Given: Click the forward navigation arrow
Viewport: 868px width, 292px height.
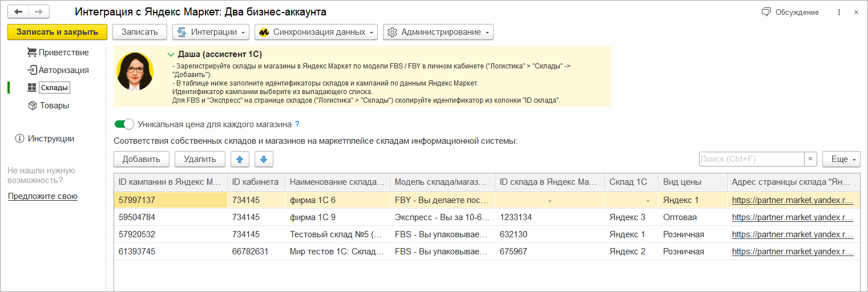Looking at the screenshot, I should (38, 12).
